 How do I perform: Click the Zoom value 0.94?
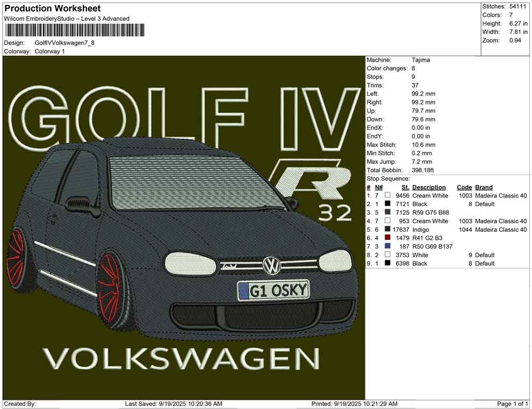coord(515,40)
